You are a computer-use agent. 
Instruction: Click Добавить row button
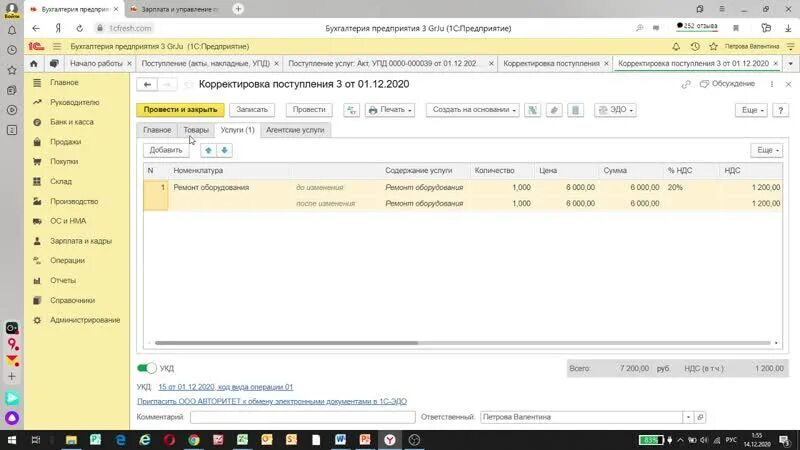[x=166, y=150]
